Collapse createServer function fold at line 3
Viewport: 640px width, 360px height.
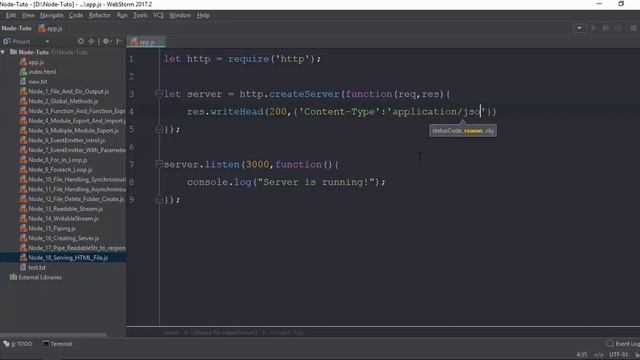(159, 94)
